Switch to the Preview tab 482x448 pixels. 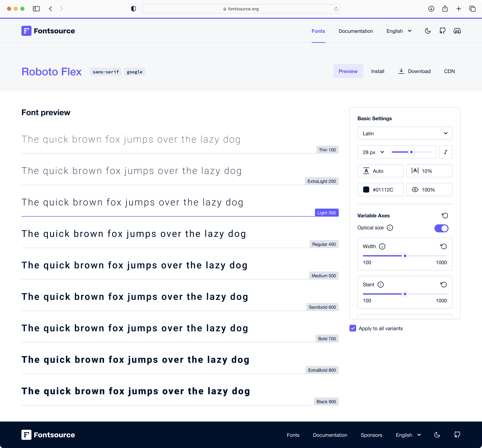click(x=348, y=71)
